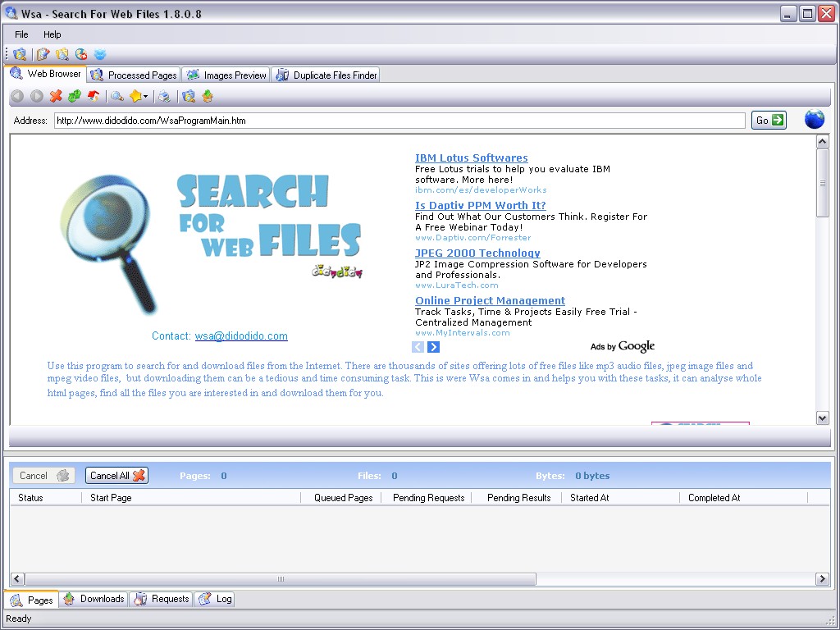Click the web page scroll down arrow
The image size is (840, 630).
822,418
